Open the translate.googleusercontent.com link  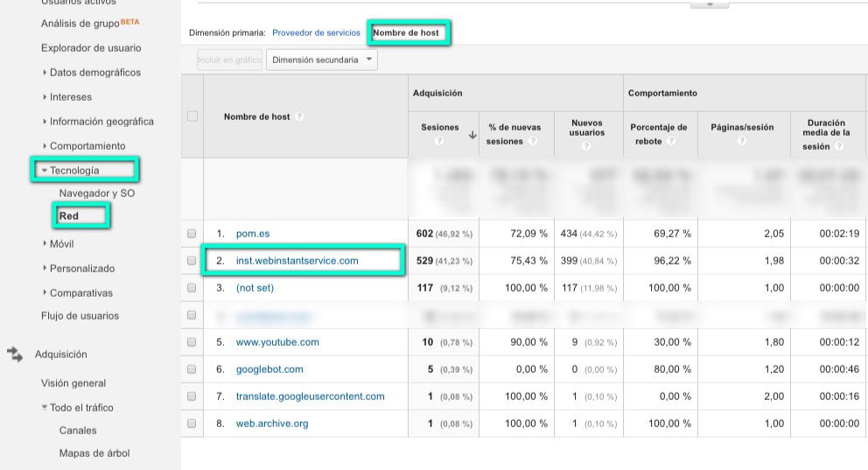click(310, 396)
